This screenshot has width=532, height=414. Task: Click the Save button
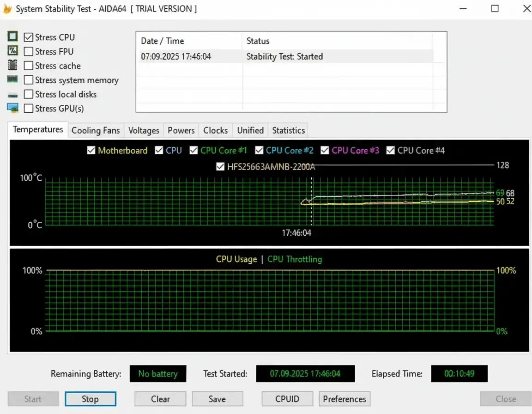[x=217, y=399]
